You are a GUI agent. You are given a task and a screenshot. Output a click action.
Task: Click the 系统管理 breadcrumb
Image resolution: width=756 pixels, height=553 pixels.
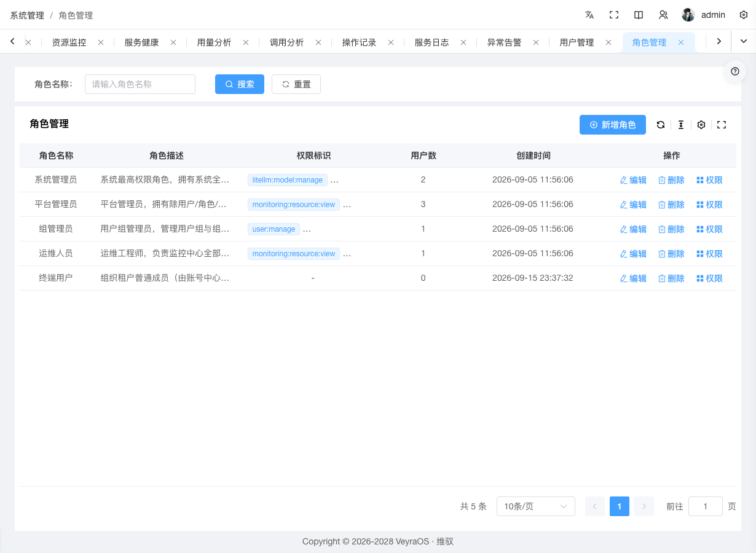[27, 15]
